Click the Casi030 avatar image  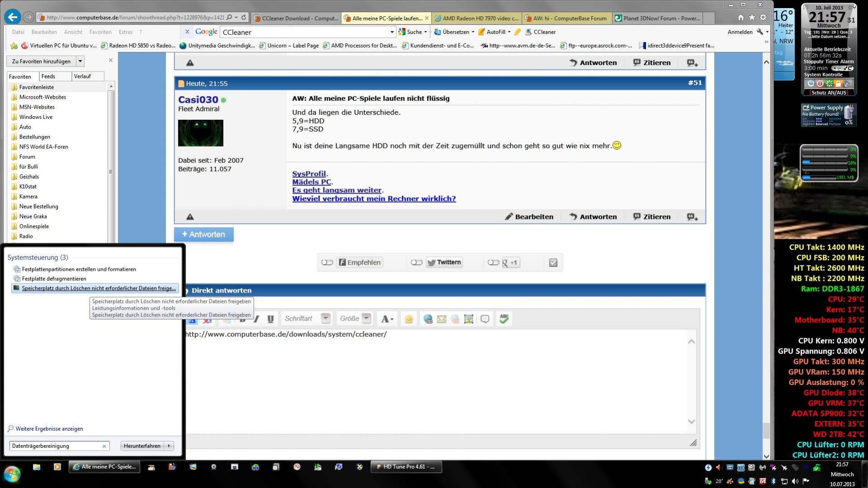coord(200,133)
